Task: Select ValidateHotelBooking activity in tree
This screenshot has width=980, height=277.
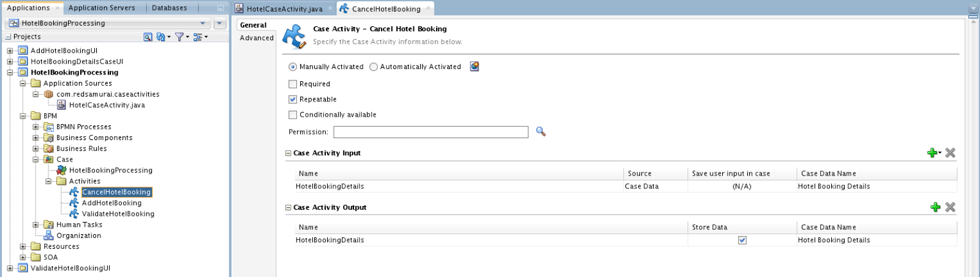Action: point(118,214)
